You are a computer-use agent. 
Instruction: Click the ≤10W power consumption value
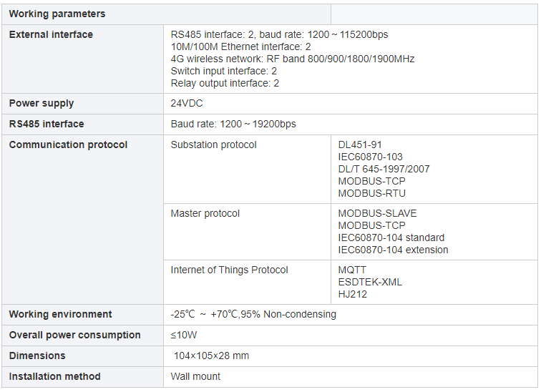[x=183, y=335]
